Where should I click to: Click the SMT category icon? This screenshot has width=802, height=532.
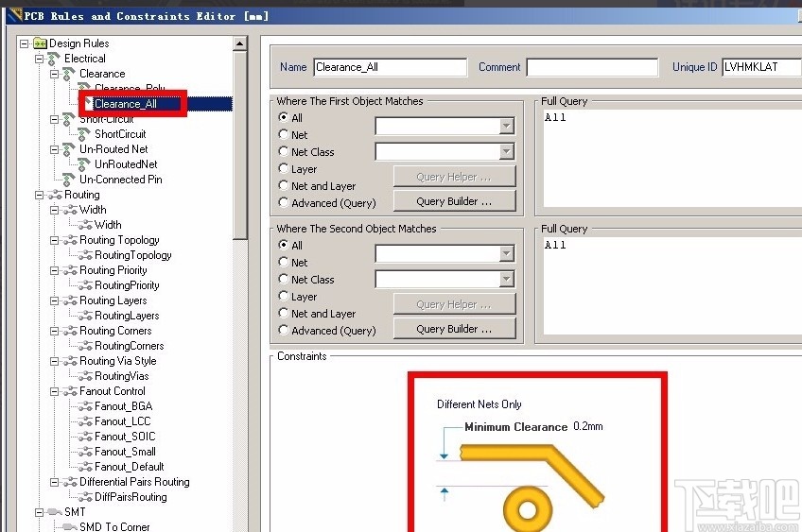55,512
